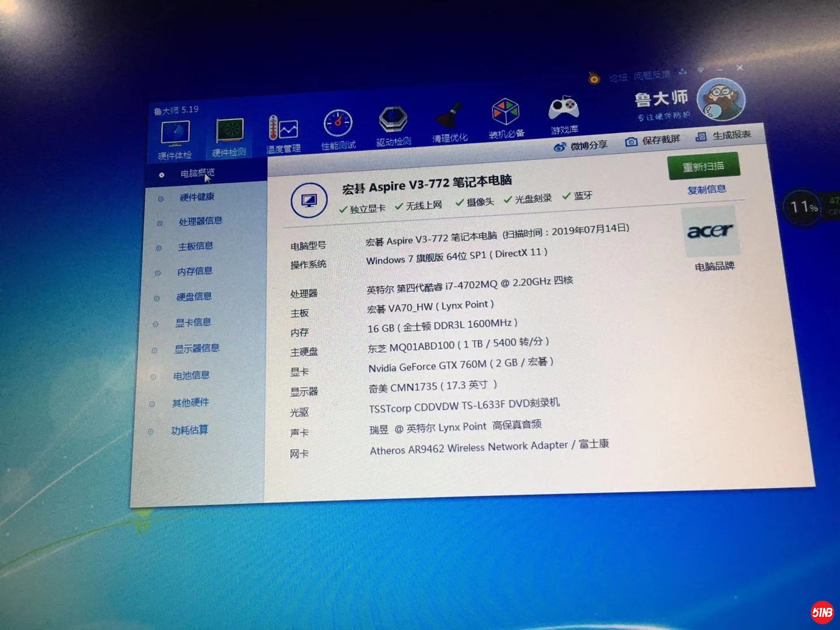
Task: Go to 显卡信息 graphics card section
Action: coord(193,322)
